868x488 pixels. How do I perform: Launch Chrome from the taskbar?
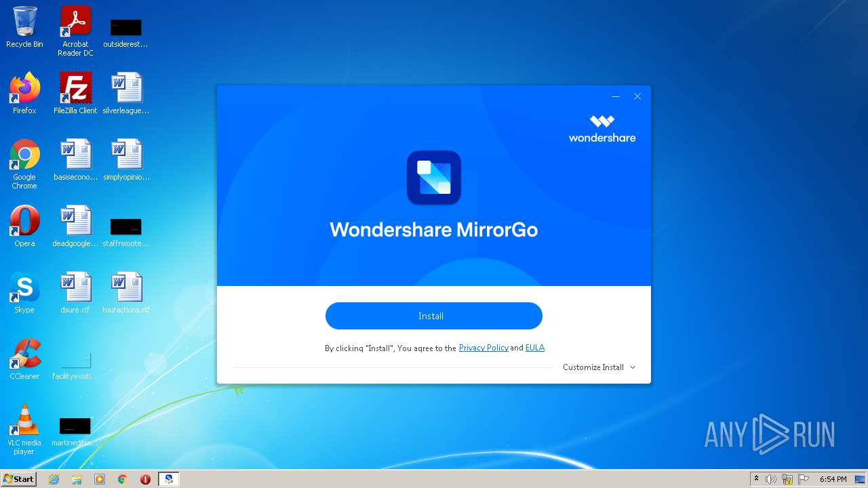[x=123, y=479]
